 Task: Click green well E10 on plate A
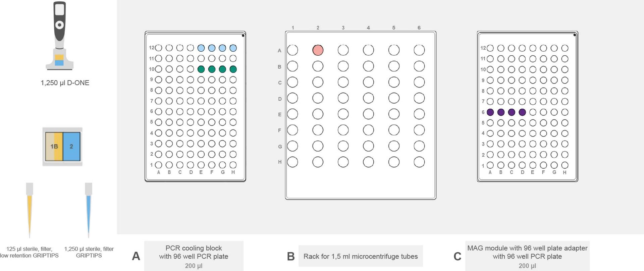[x=201, y=69]
